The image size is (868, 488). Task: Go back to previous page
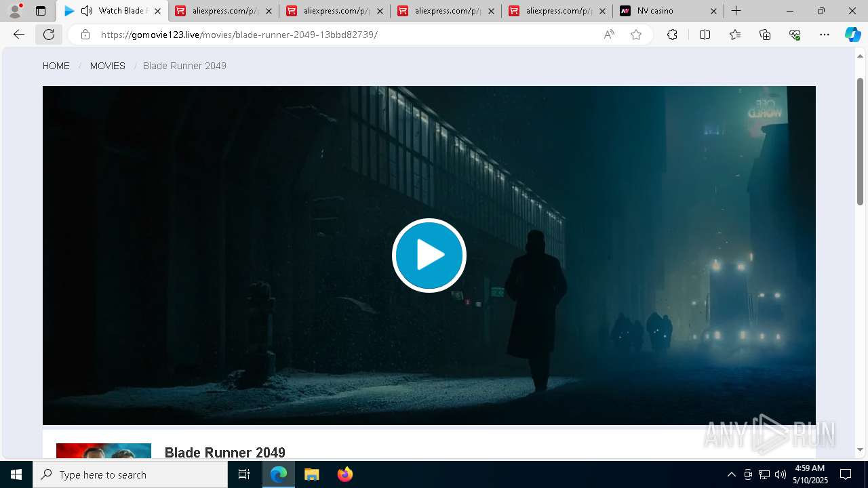click(x=19, y=35)
